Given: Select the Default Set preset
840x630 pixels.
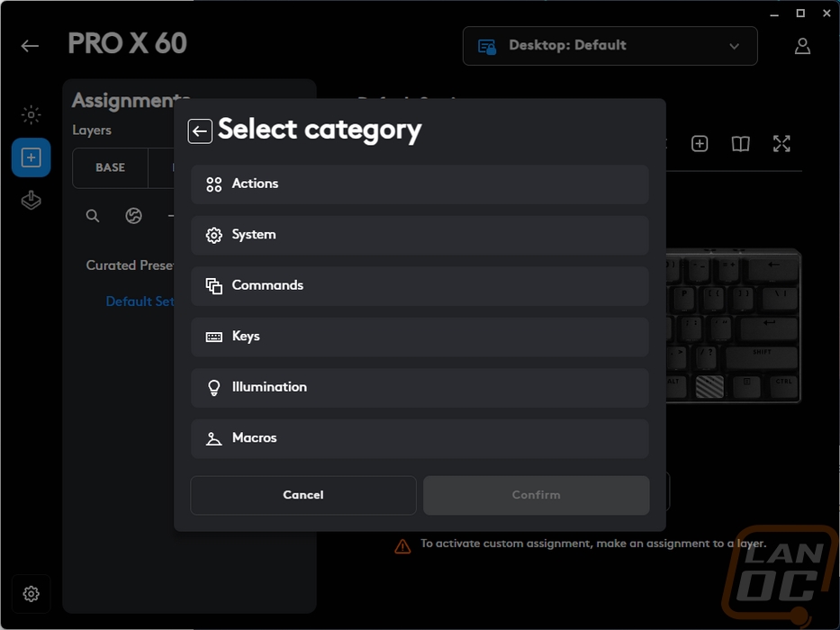Looking at the screenshot, I should pos(140,301).
